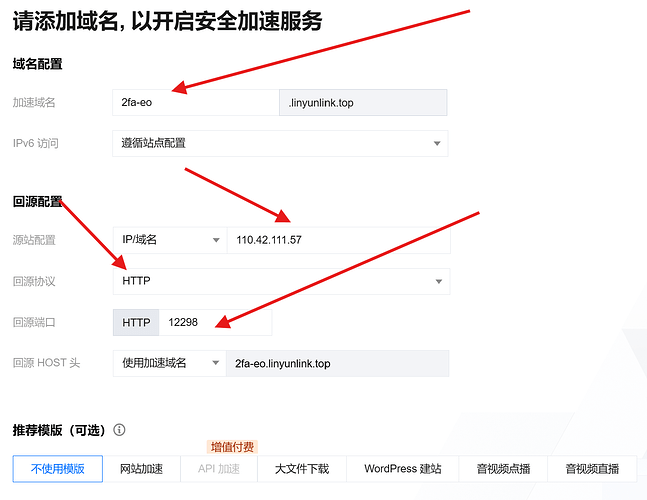Expand the 使用加速域名 HOST header dropdown
Image resolution: width=647 pixels, height=500 pixels.
[168, 363]
